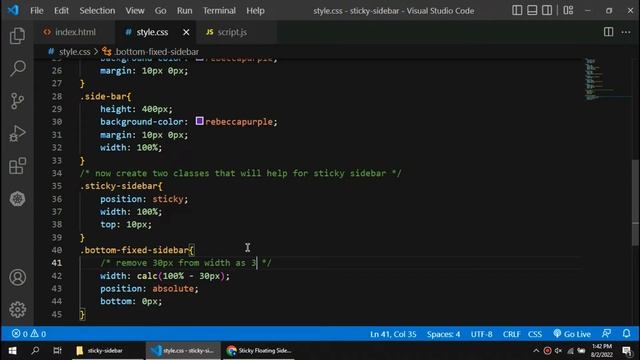Toggle primary side bar layout icon
The height and width of the screenshot is (360, 640).
517,10
